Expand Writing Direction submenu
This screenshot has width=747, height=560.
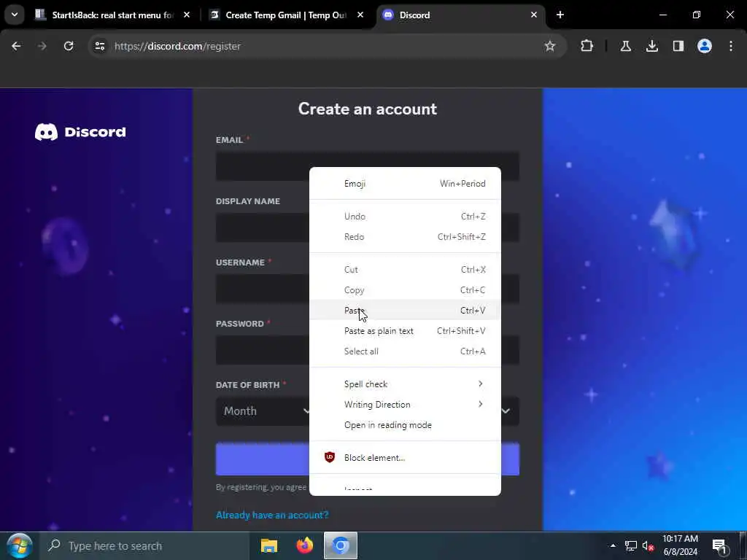(405, 404)
